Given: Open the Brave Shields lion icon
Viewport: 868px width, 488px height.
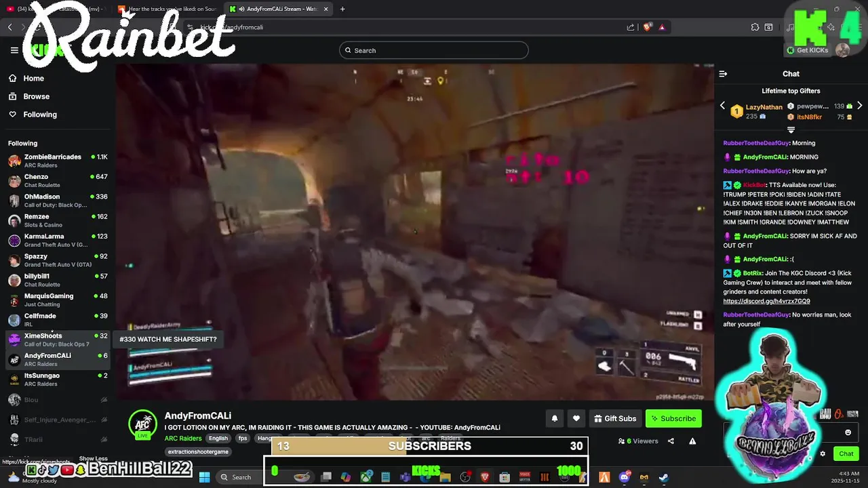Looking at the screenshot, I should [647, 27].
